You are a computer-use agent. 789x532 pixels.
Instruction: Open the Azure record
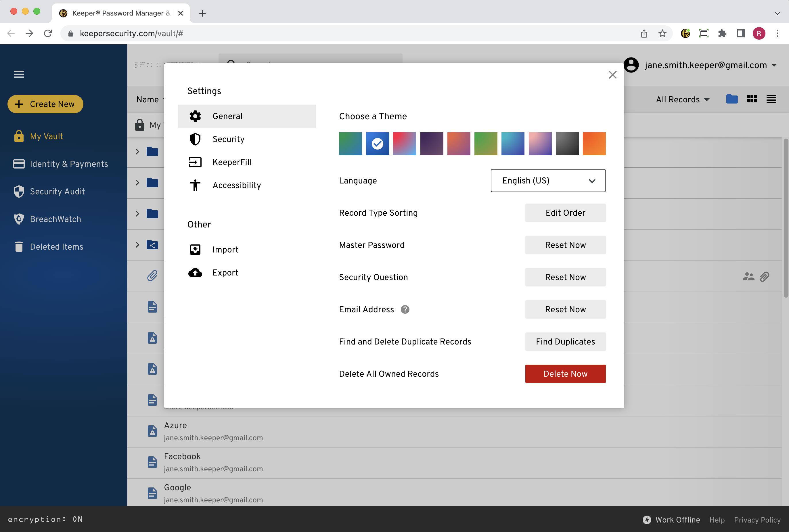[454, 432]
